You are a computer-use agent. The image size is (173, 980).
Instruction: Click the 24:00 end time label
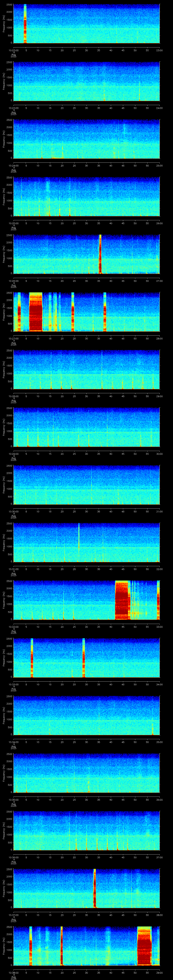point(159,108)
